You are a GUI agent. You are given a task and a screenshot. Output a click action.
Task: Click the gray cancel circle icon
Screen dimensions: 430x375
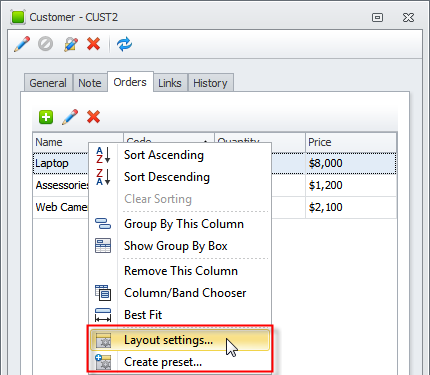pos(46,44)
